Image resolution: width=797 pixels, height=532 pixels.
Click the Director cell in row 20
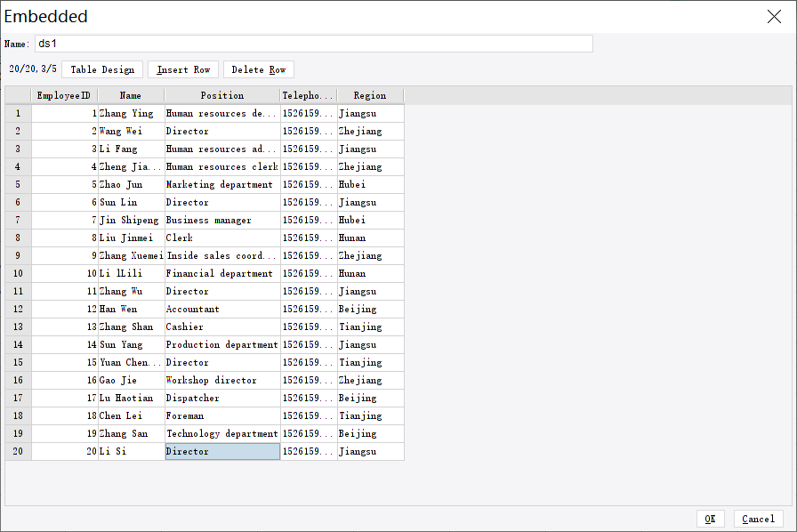(221, 451)
